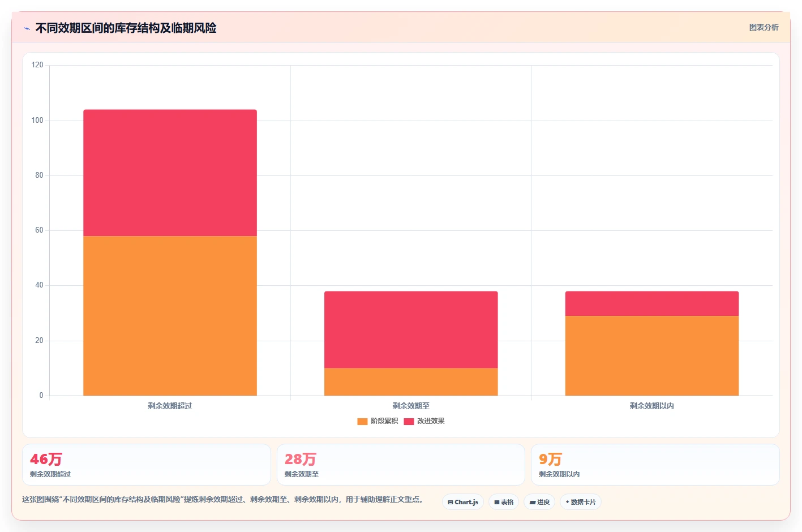
Task: Click the Chart.js tag chip
Action: [462, 502]
